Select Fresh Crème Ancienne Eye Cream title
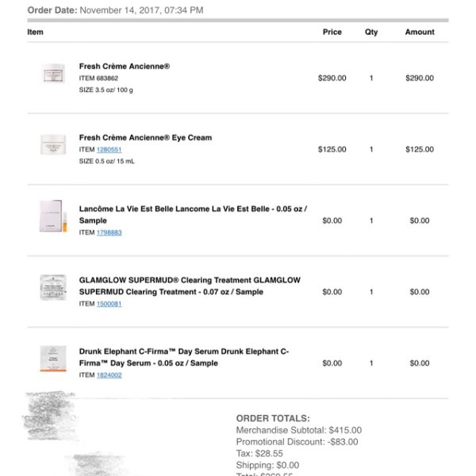The height and width of the screenshot is (476, 476). (x=145, y=138)
